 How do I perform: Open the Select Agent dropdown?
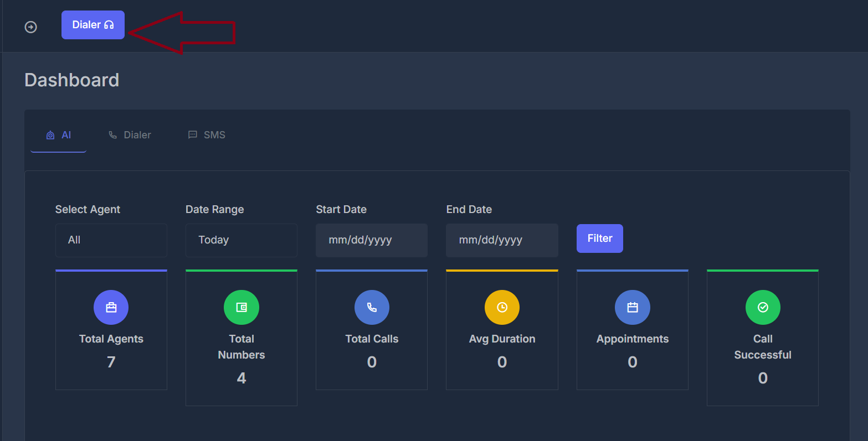(111, 240)
